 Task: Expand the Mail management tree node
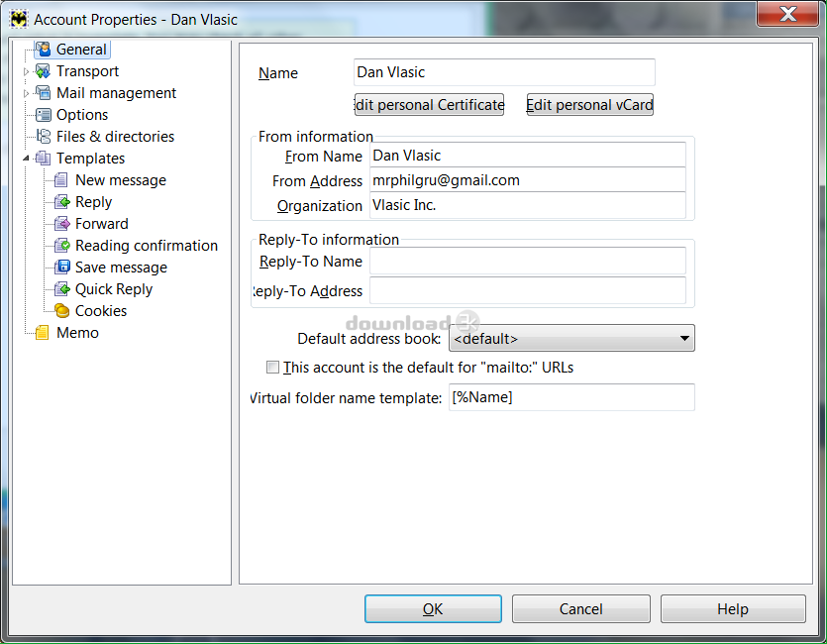coord(27,93)
